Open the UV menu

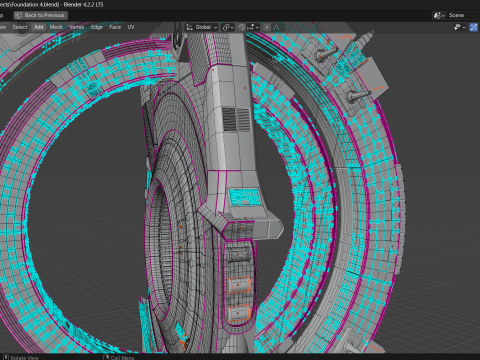click(x=131, y=27)
